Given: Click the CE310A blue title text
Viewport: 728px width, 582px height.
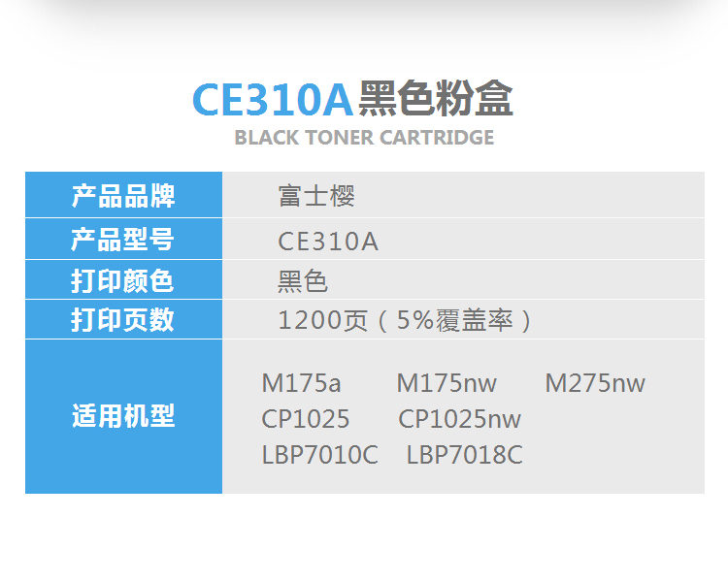Looking at the screenshot, I should pos(273,100).
